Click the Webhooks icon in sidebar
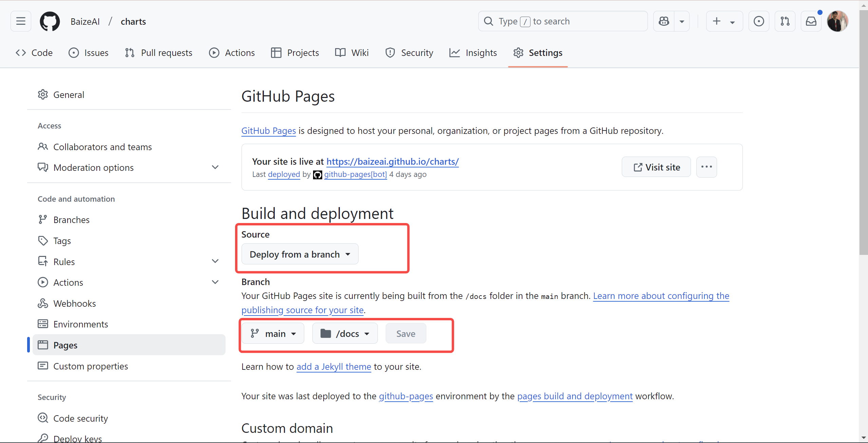868x443 pixels. [43, 303]
